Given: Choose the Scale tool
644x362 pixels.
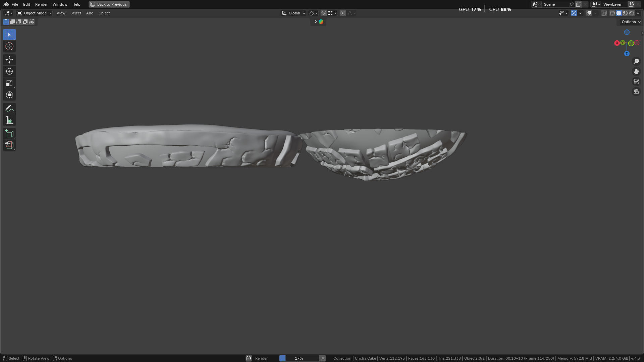Looking at the screenshot, I should coord(9,83).
